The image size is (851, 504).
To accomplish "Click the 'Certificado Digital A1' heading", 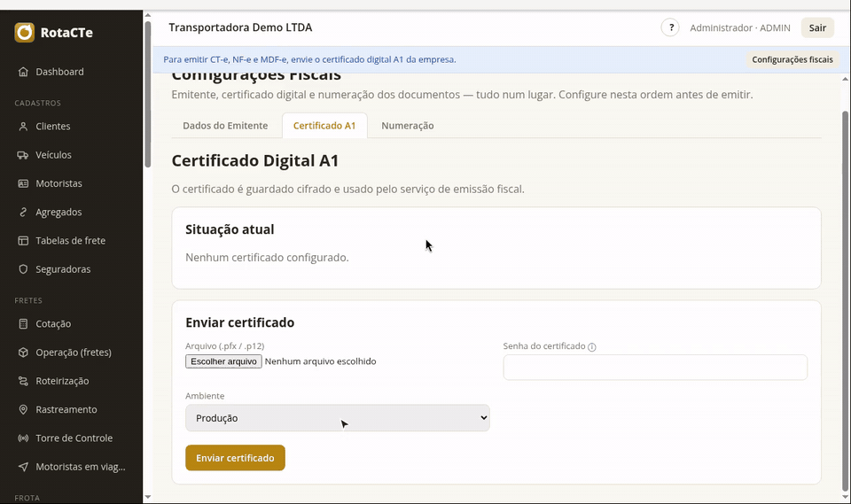I will pyautogui.click(x=255, y=160).
